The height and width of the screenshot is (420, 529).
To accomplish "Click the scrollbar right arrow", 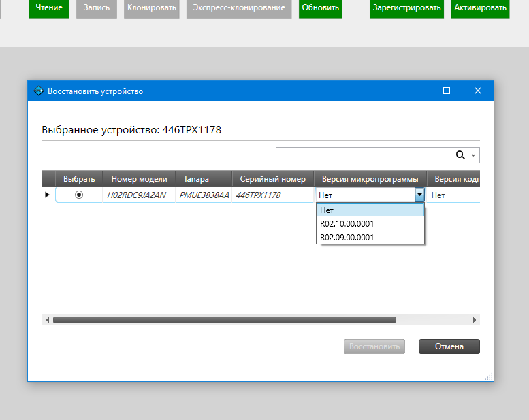I will [475, 319].
